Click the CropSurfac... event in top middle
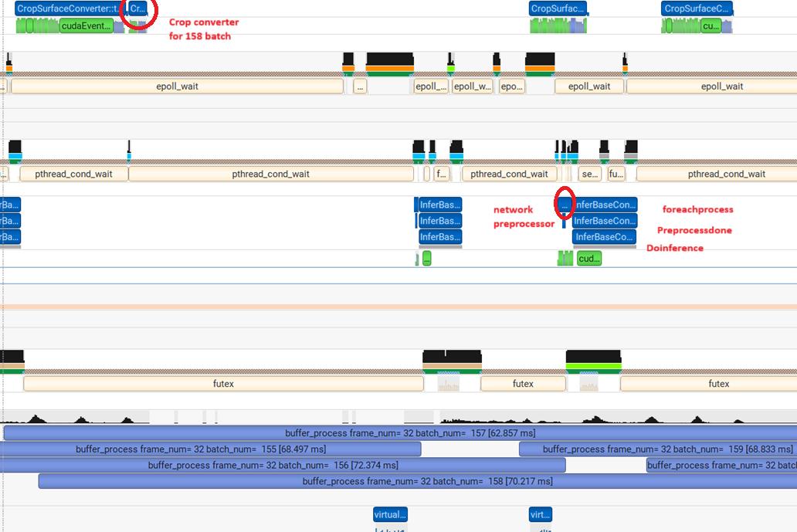Viewport: 797px width, 532px height. coord(558,8)
